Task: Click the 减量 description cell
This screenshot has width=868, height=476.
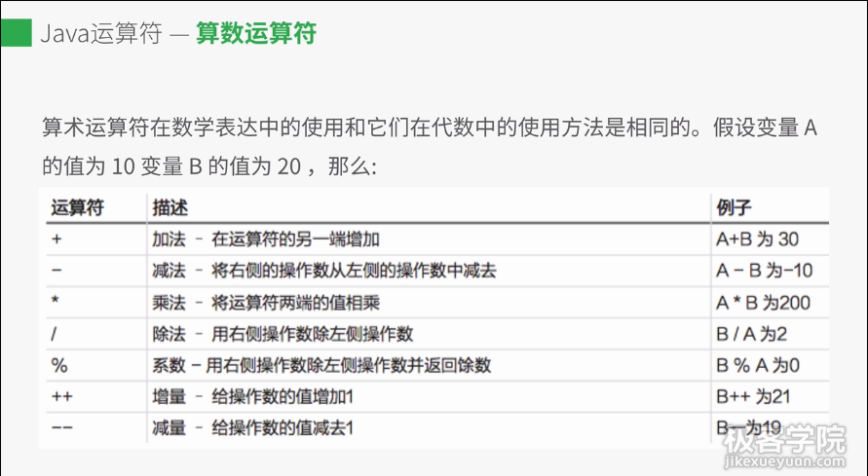Action: coord(253,428)
